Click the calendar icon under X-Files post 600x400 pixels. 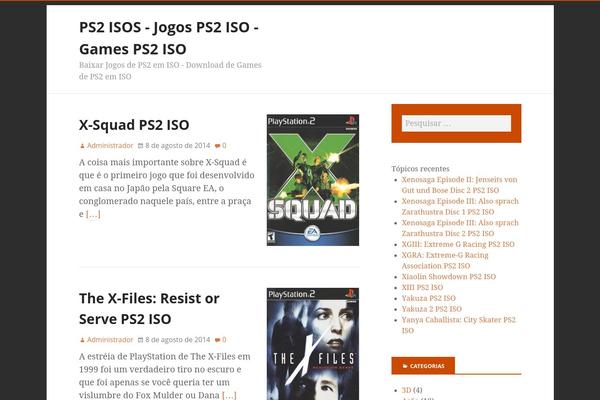point(140,340)
